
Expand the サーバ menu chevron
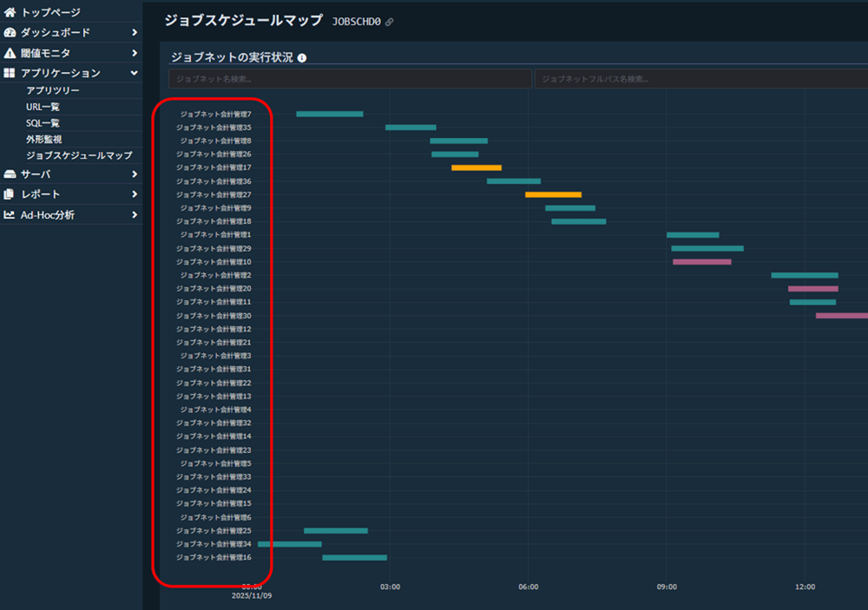[135, 174]
